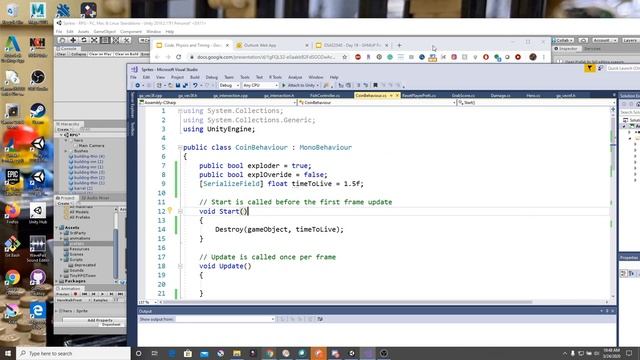Open the Unity Layers dropdown
640x360 pixels.
pyautogui.click(x=630, y=40)
